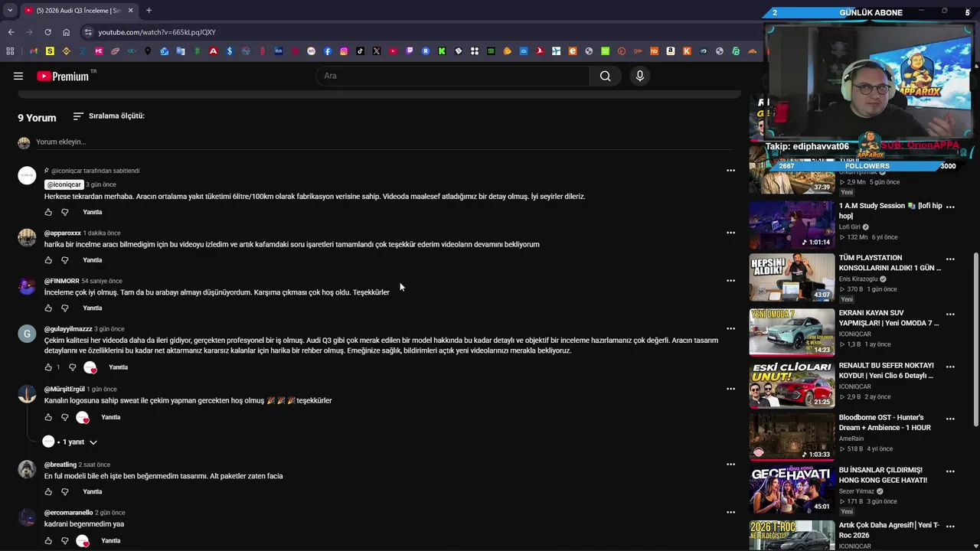This screenshot has height=551, width=980.
Task: Open the YouTube guide hamburger menu
Action: 18,76
